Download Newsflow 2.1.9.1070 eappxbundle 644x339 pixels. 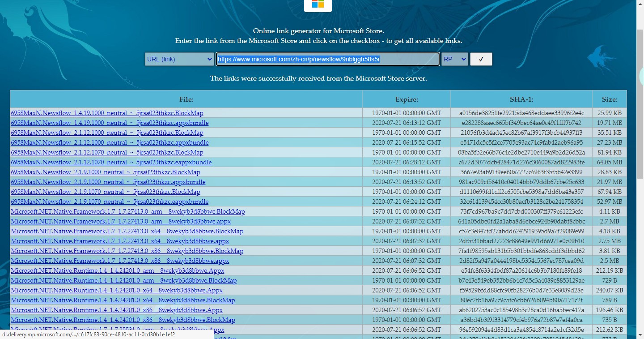click(x=110, y=202)
